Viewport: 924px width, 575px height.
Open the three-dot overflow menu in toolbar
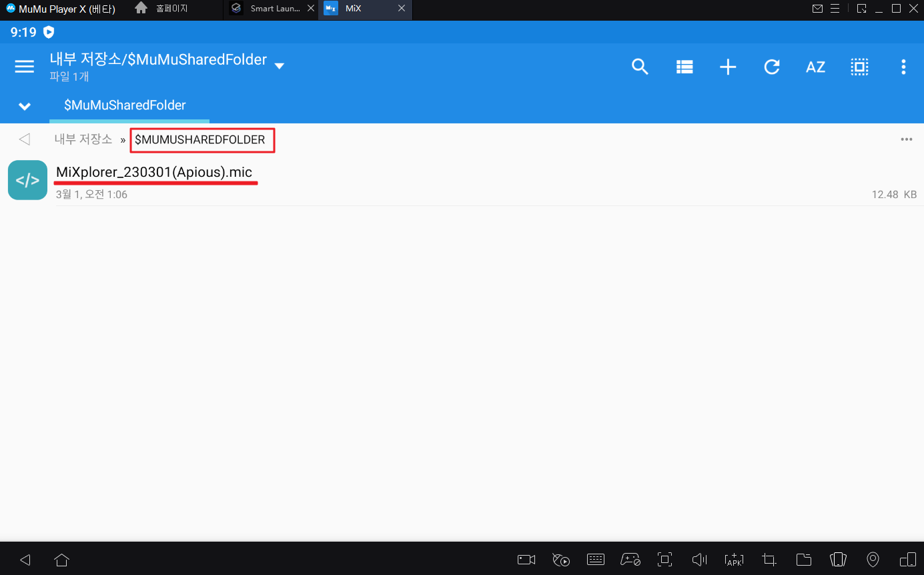point(903,67)
